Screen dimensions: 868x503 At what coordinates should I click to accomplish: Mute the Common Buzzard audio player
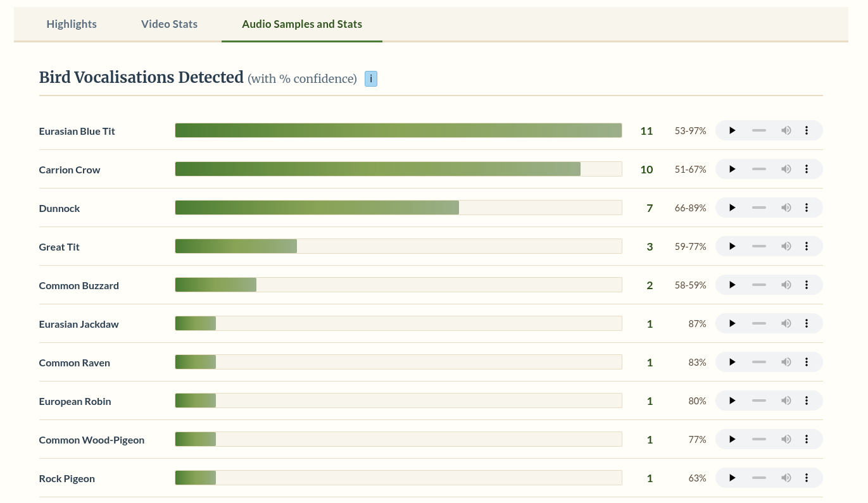786,285
